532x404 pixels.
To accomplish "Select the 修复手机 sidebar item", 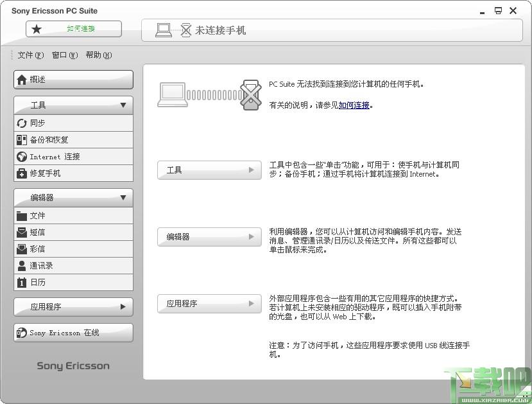I will tap(73, 173).
